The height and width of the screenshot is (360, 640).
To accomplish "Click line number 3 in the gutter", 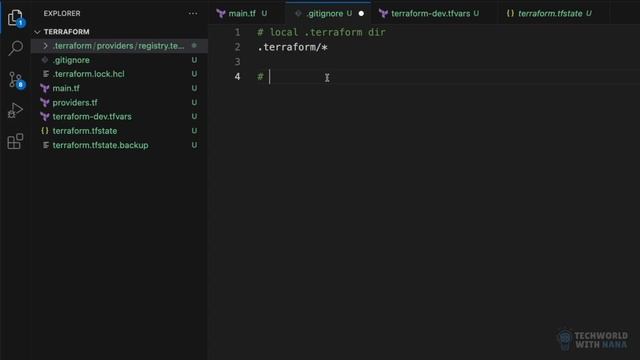I will coord(237,62).
